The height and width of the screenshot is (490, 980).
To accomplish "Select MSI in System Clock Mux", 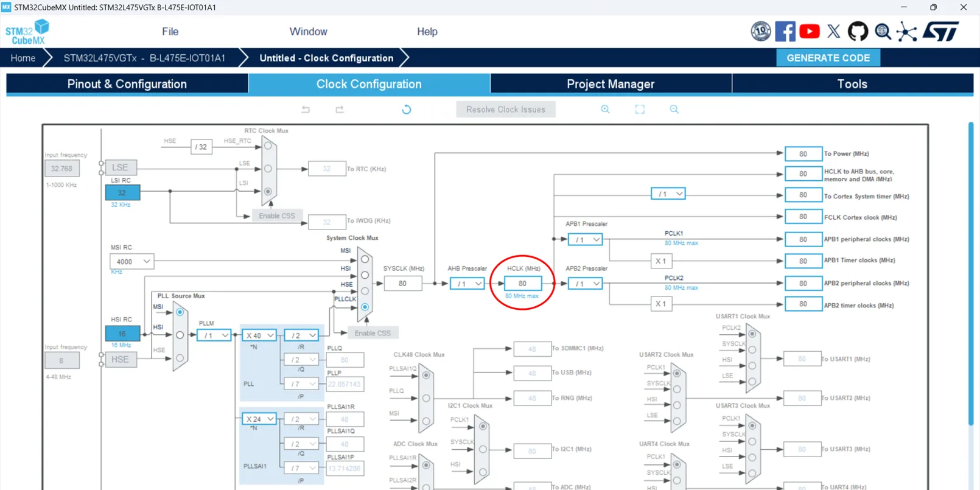I will point(365,259).
